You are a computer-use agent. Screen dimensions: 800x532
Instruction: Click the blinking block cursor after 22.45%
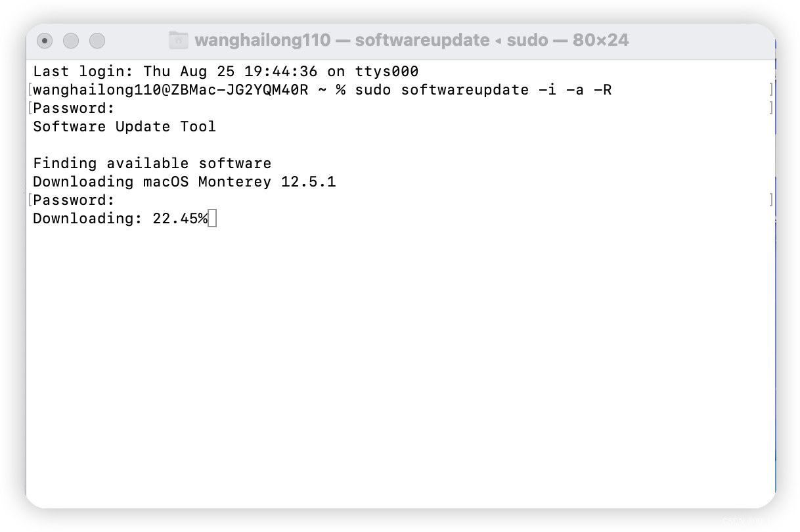212,218
